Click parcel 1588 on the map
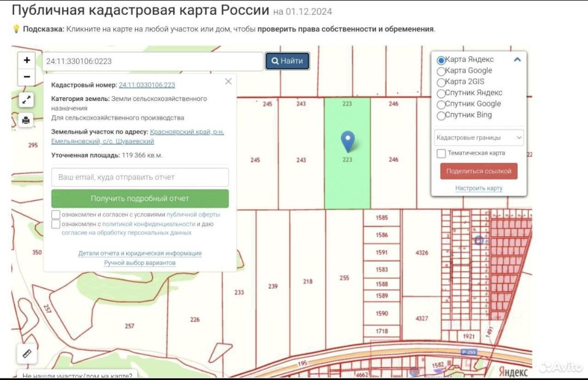588x380 pixels. click(x=382, y=284)
